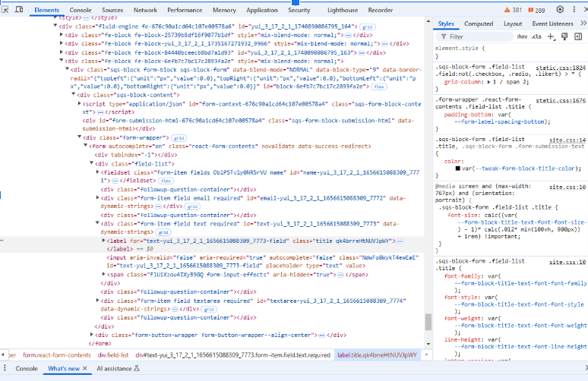This screenshot has height=381, width=588.
Task: Switch to the Sources tab
Action: (x=112, y=10)
